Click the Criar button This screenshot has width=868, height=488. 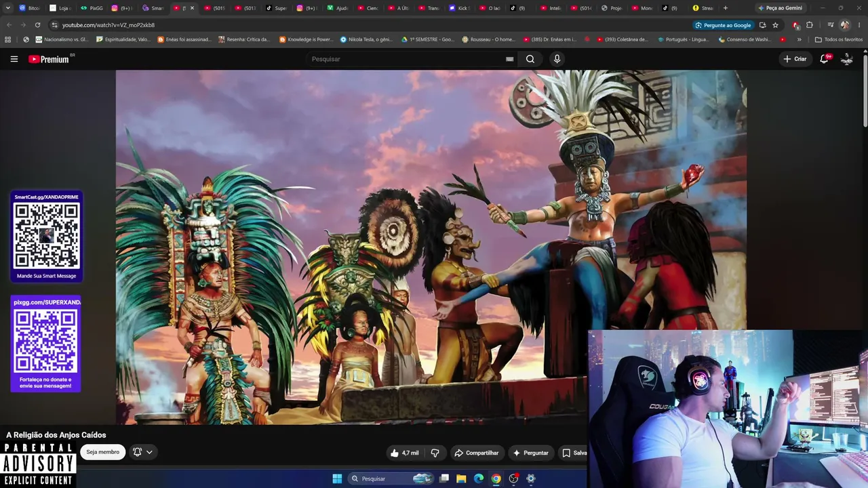pos(795,59)
